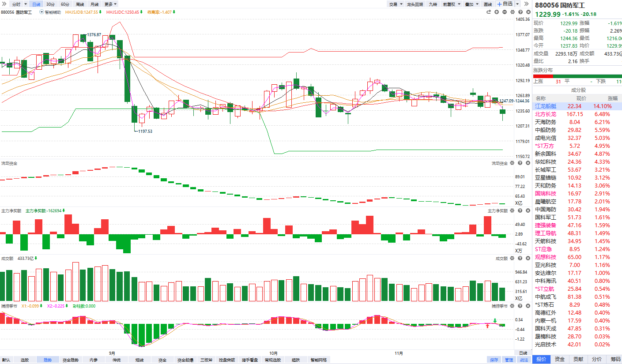Open chart settings gear icon above the price axis

coord(513,12)
